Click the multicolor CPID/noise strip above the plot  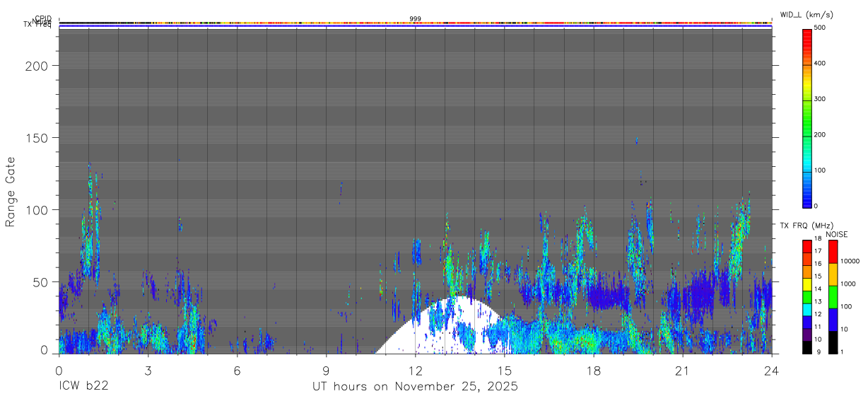point(415,23)
